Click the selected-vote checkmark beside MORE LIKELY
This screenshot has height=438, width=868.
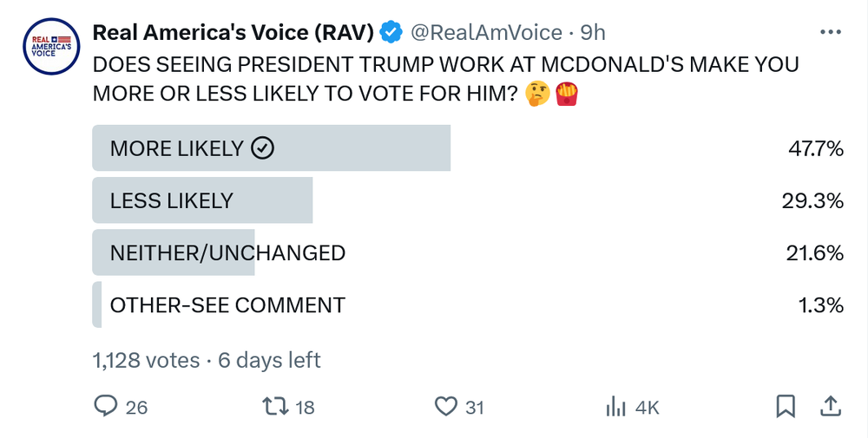[262, 148]
